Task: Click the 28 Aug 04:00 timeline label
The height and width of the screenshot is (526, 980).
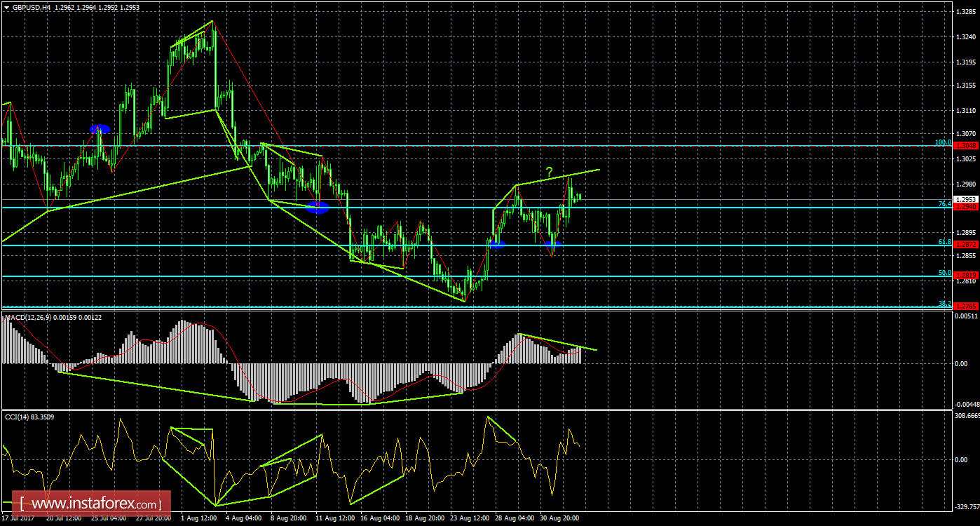Action: 514,518
